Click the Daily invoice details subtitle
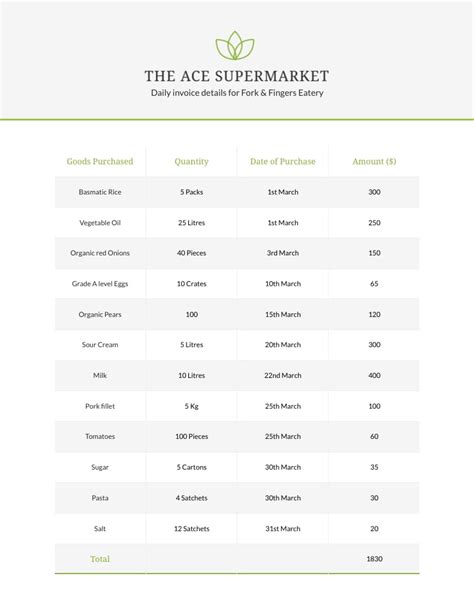This screenshot has width=474, height=613. pos(237,93)
